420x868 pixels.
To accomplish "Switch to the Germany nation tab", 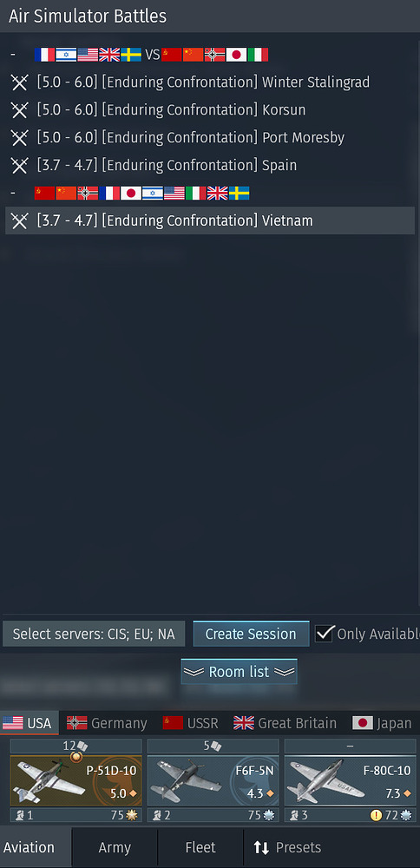I will 107,723.
